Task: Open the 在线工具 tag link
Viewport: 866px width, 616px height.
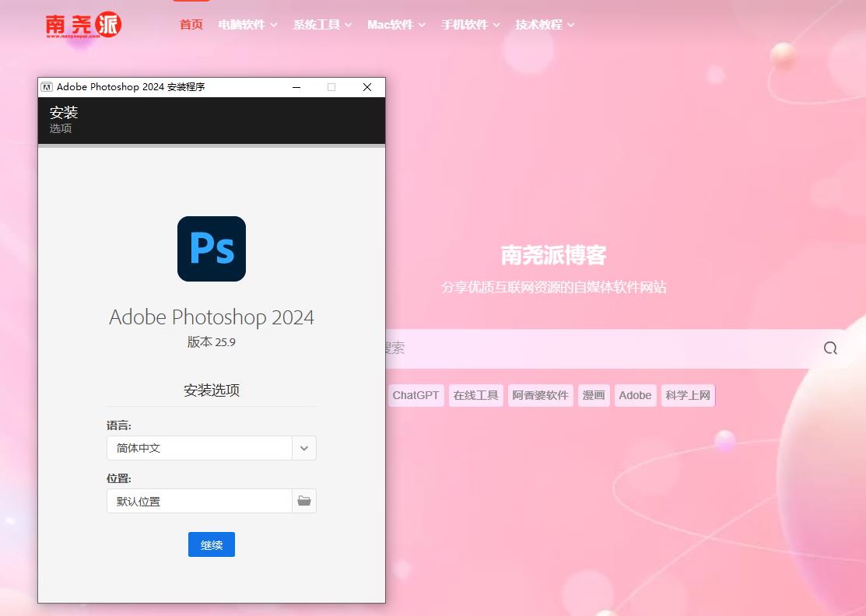Action: click(x=475, y=395)
